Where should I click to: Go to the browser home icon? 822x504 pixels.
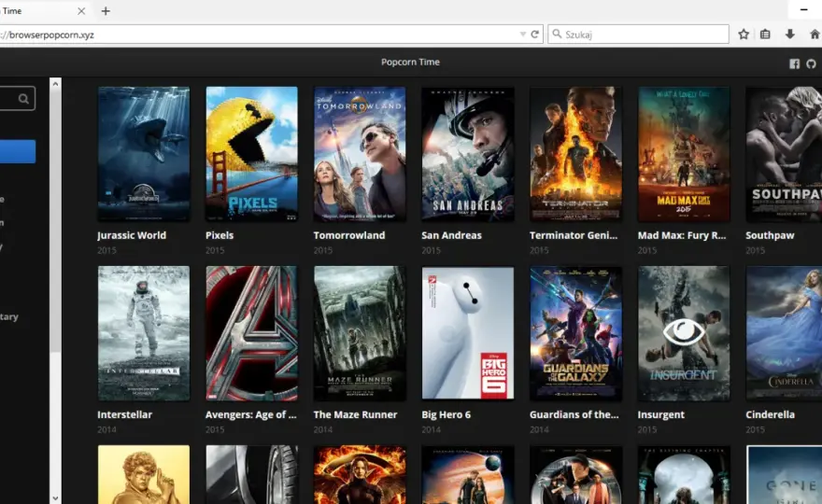pyautogui.click(x=815, y=34)
